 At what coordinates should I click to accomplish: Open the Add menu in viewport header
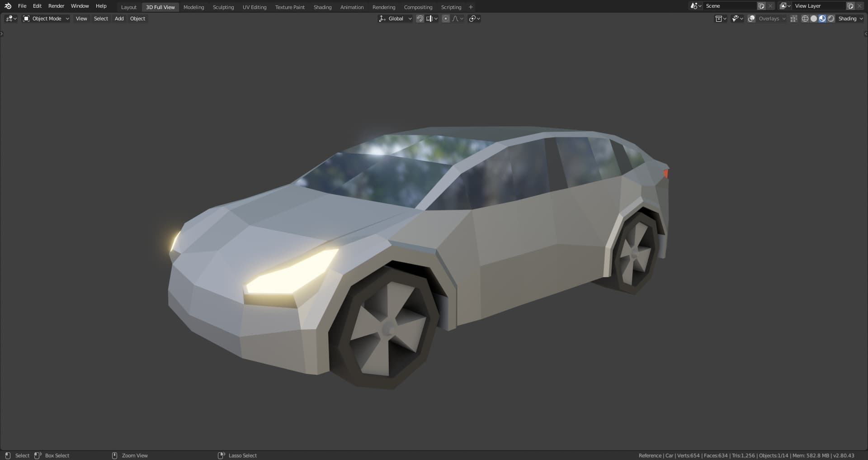(119, 19)
